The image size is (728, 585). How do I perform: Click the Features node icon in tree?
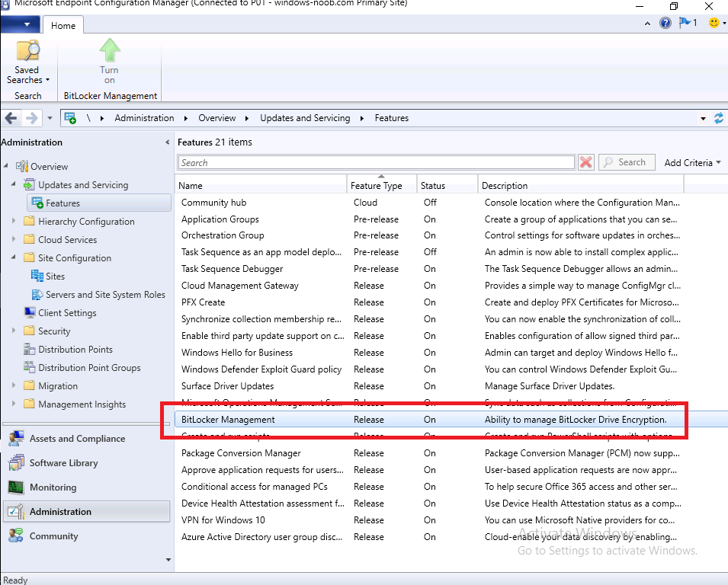click(37, 203)
